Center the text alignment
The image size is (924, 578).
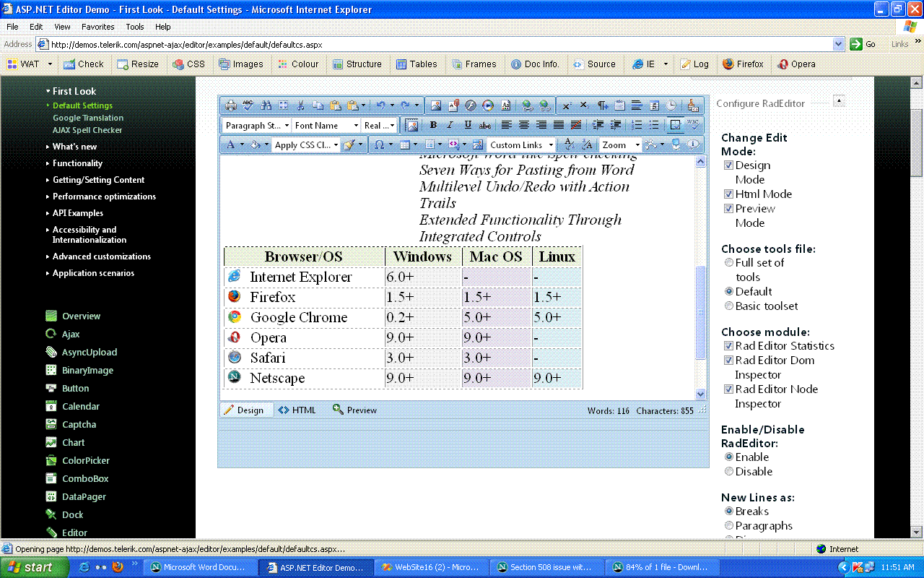pyautogui.click(x=524, y=125)
